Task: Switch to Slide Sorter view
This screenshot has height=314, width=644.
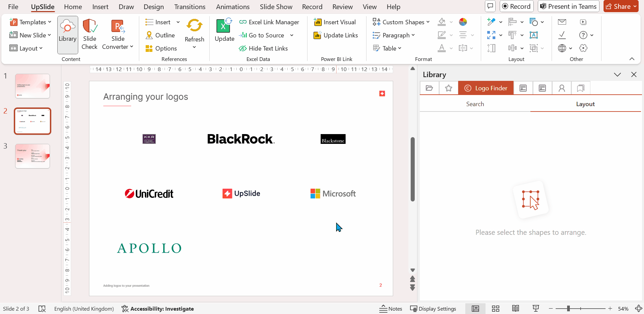Action: [x=496, y=309]
